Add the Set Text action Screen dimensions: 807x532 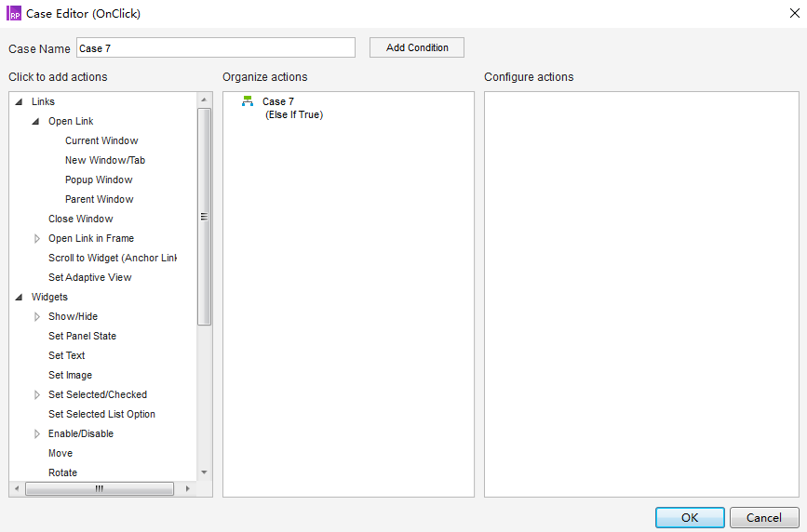coord(67,356)
